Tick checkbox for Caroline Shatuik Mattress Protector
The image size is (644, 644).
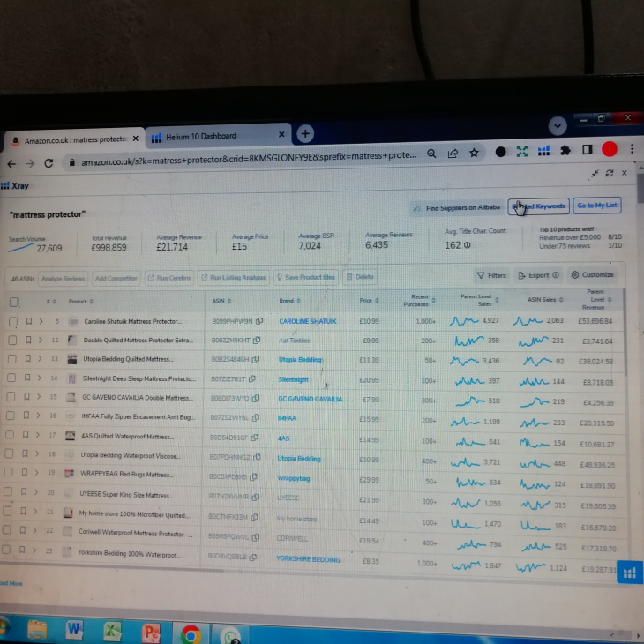pos(13,322)
